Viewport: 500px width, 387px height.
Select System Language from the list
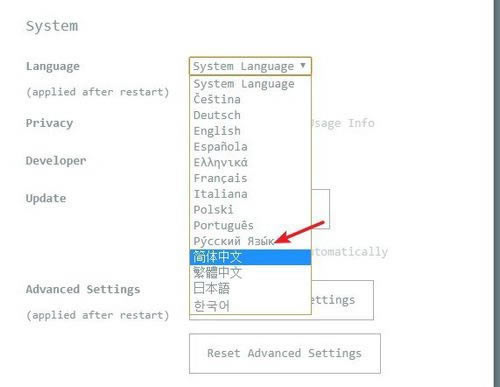(250, 84)
